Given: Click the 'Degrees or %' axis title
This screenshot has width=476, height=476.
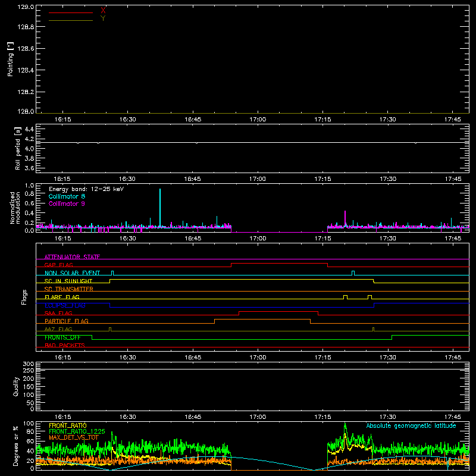Looking at the screenshot, I should click(x=16, y=446).
